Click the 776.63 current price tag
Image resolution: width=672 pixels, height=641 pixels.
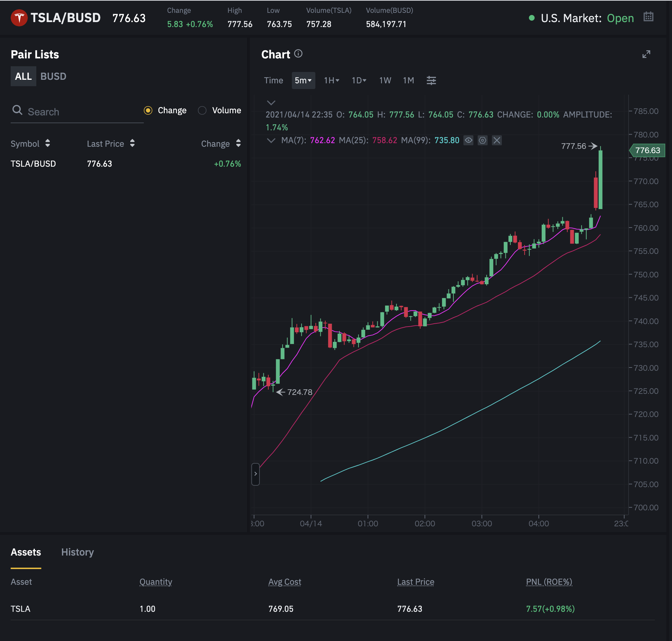(647, 150)
